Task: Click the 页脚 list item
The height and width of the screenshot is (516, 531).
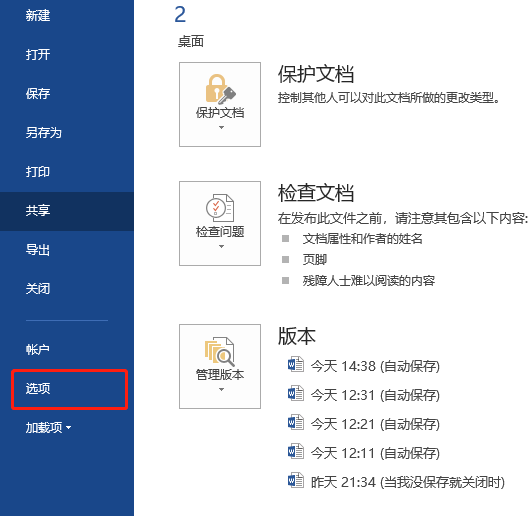Action: coord(315,260)
